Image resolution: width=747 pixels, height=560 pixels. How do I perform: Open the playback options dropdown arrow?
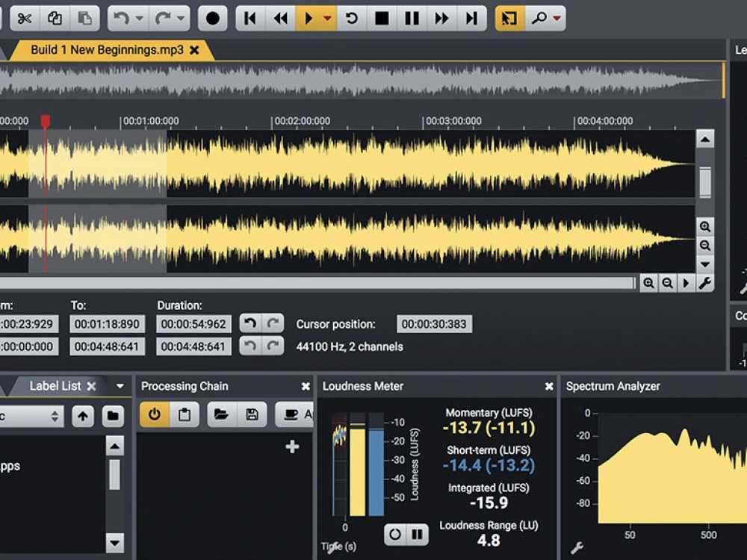pos(327,19)
